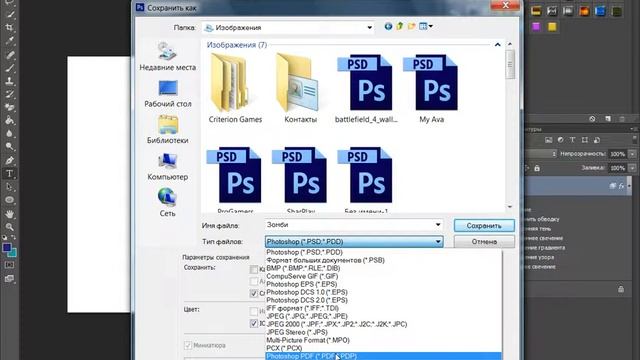Choose Photoshop PDF format from list
This screenshot has width=640, height=360.
(x=383, y=356)
